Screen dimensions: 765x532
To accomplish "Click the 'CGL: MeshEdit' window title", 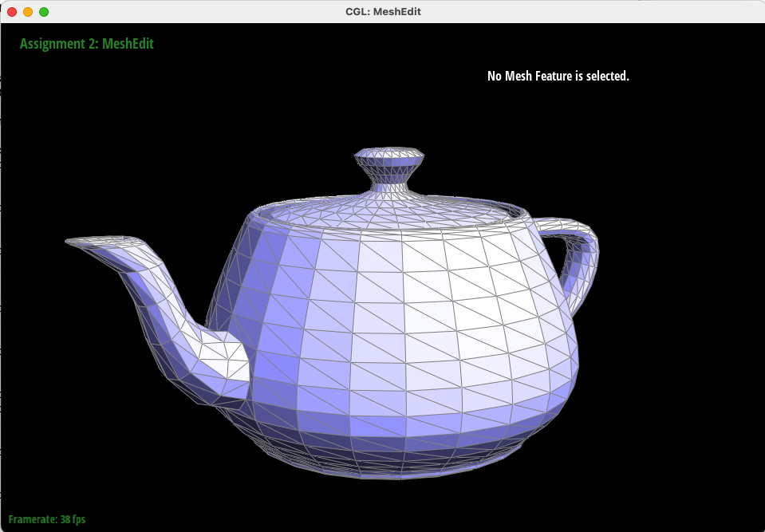I will coord(383,12).
